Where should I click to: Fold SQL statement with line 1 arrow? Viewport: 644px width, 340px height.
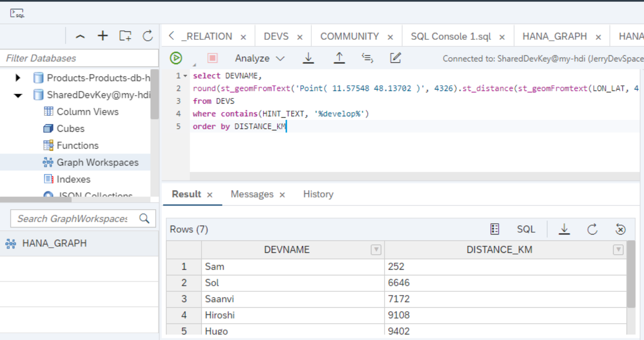[x=185, y=76]
